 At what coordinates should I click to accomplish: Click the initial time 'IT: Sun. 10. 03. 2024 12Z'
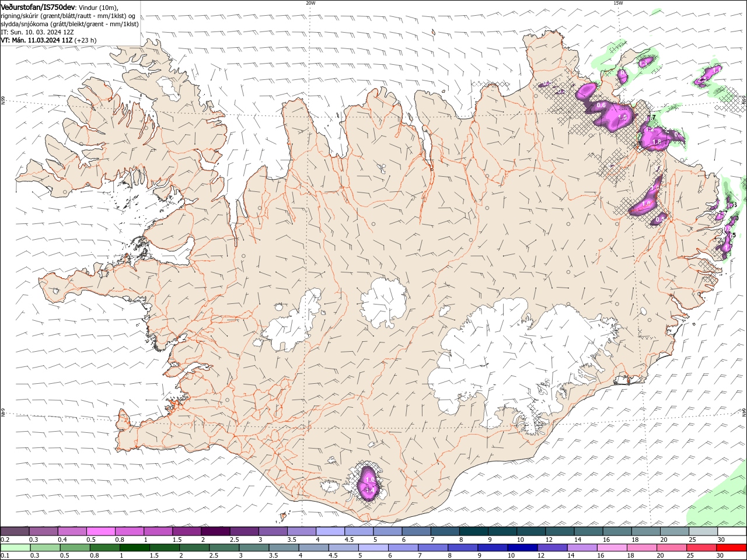pyautogui.click(x=37, y=32)
